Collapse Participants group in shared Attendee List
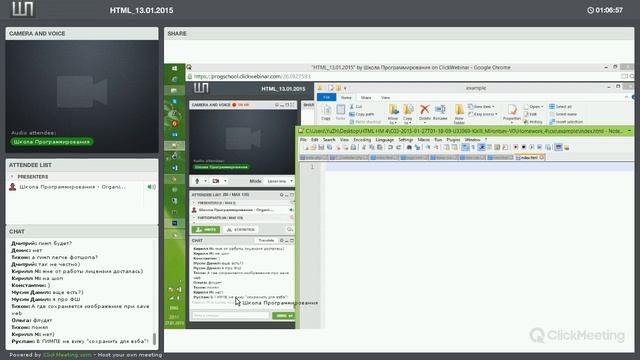640x360 pixels. pyautogui.click(x=194, y=218)
